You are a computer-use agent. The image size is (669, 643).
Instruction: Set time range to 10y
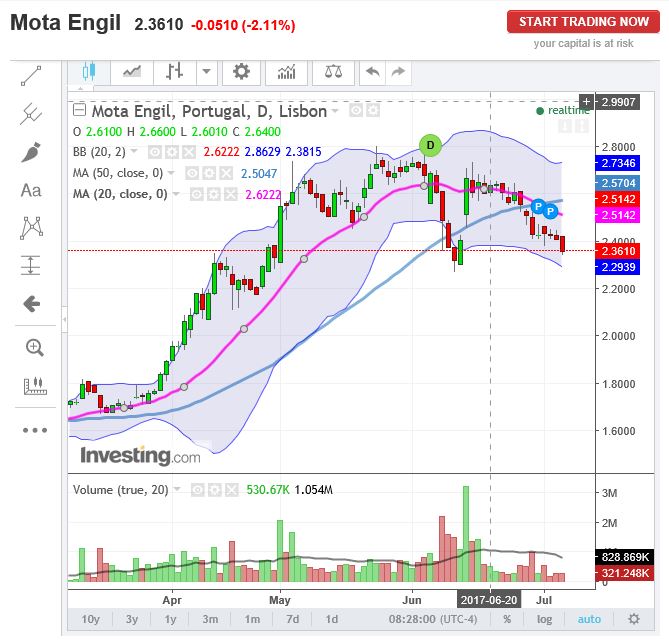point(90,619)
